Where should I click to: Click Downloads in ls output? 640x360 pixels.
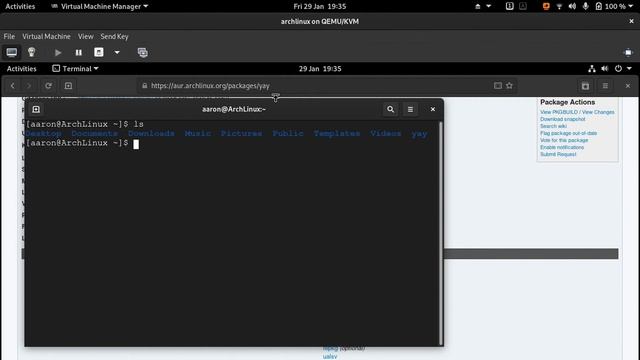(151, 133)
